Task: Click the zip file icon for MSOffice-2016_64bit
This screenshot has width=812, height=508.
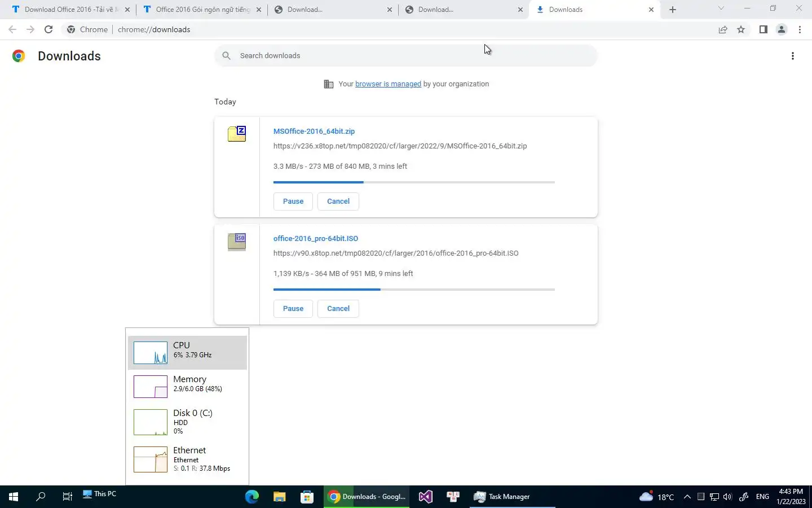Action: (237, 134)
